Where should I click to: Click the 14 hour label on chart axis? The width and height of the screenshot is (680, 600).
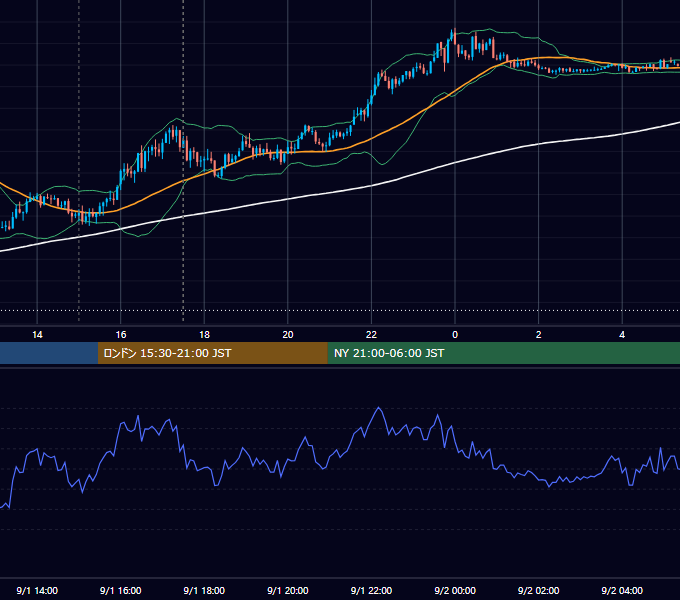tap(37, 335)
